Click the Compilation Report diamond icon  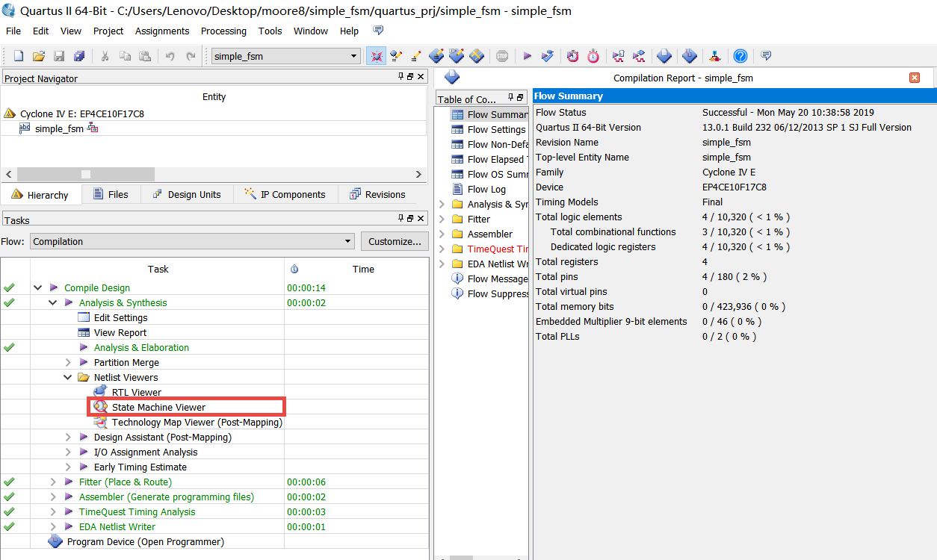pos(452,77)
